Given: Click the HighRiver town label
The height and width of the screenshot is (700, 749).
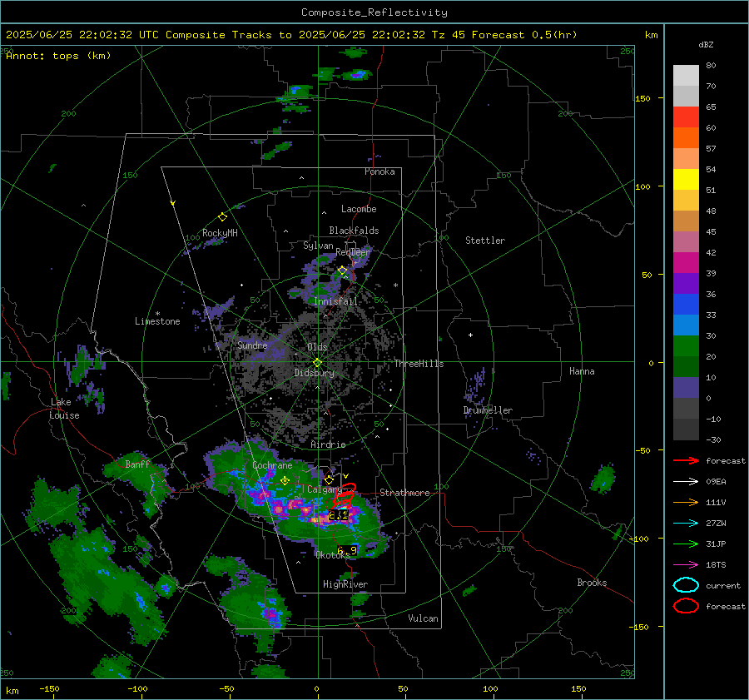Looking at the screenshot, I should (x=345, y=584).
